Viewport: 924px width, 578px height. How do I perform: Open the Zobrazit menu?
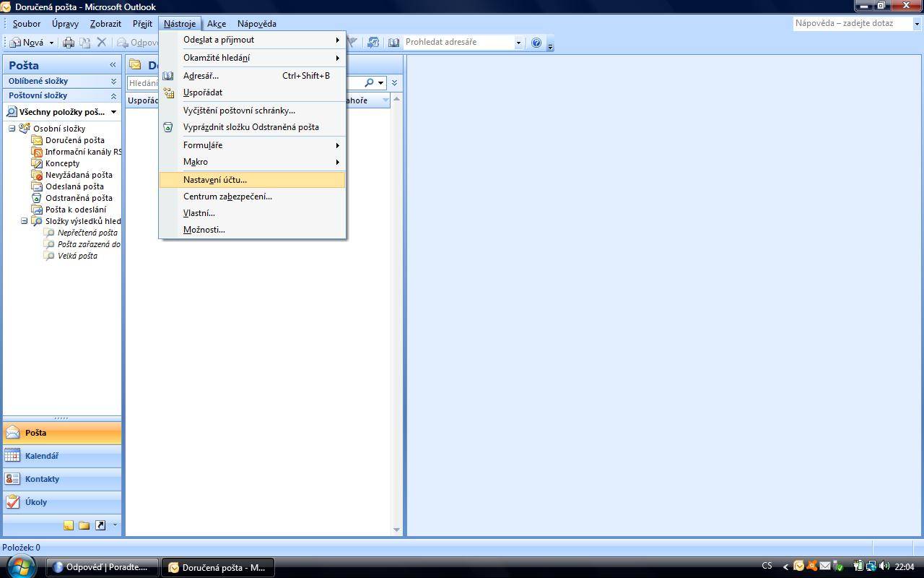pos(105,24)
